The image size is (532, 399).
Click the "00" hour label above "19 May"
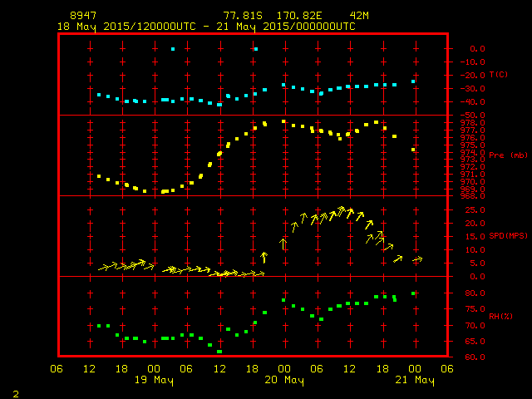[154, 369]
